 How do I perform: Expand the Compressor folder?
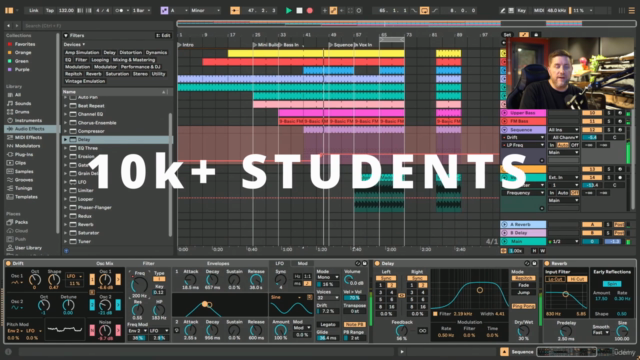pos(65,131)
